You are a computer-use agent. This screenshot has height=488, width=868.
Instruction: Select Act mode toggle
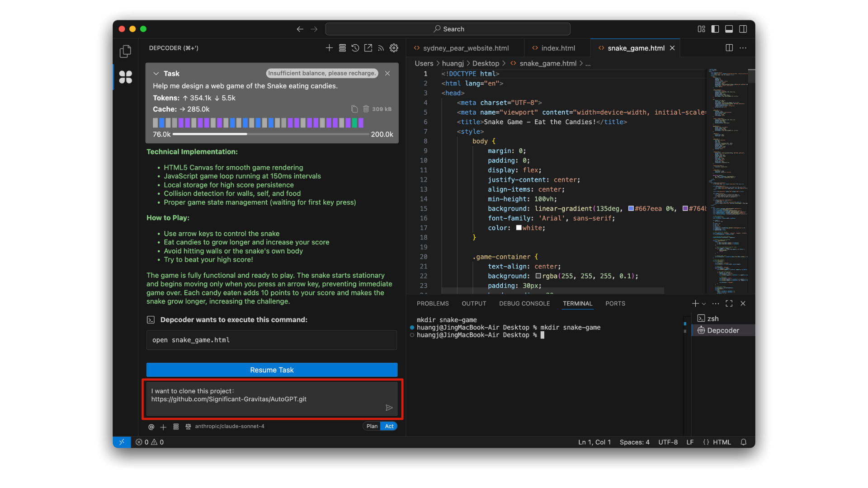pos(389,426)
